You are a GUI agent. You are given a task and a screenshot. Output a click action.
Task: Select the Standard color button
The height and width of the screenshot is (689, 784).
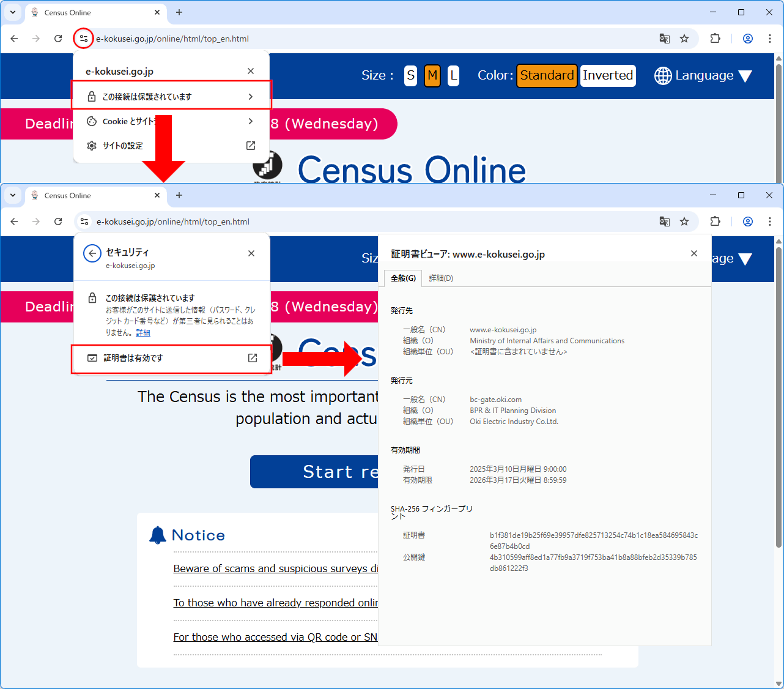(547, 76)
